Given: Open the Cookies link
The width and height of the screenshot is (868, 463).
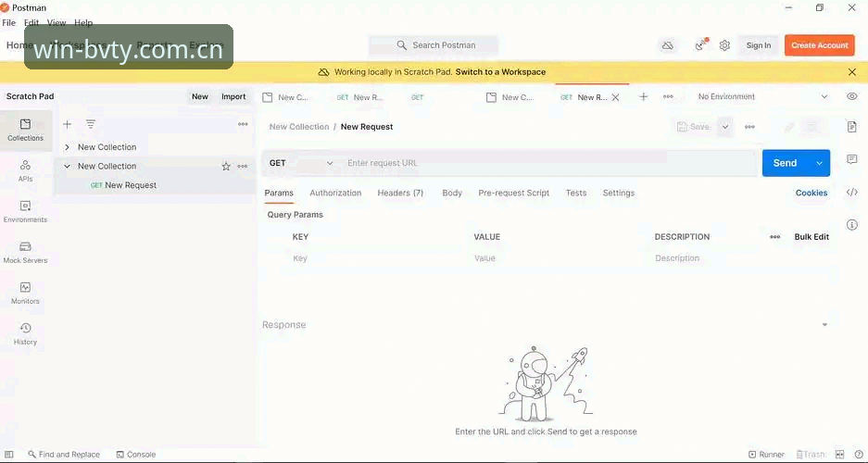Looking at the screenshot, I should coord(811,193).
